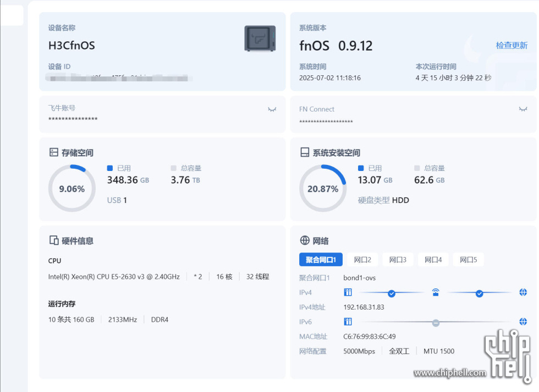This screenshot has width=539, height=392.
Task: Select the 聚合网口1 network tab
Action: pyautogui.click(x=321, y=260)
